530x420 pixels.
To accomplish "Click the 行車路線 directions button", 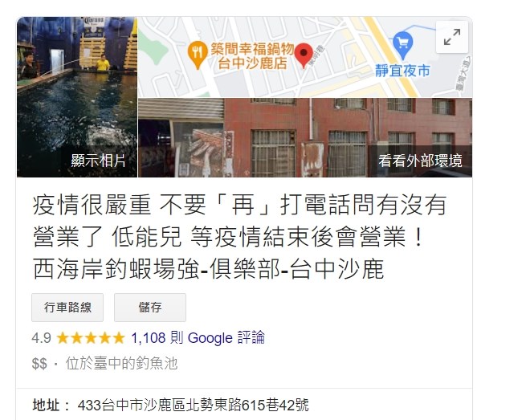I will [67, 308].
